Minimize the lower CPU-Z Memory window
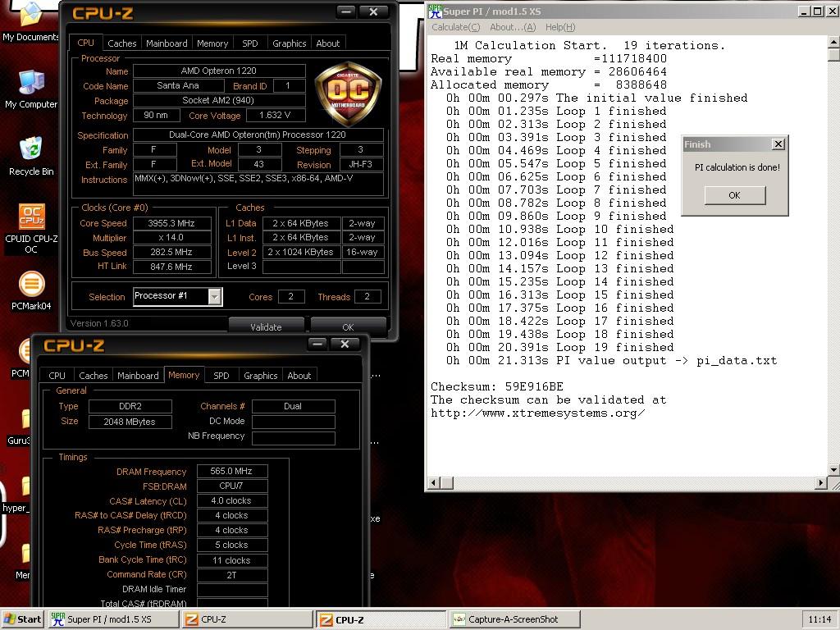Image resolution: width=840 pixels, height=630 pixels. 317,344
